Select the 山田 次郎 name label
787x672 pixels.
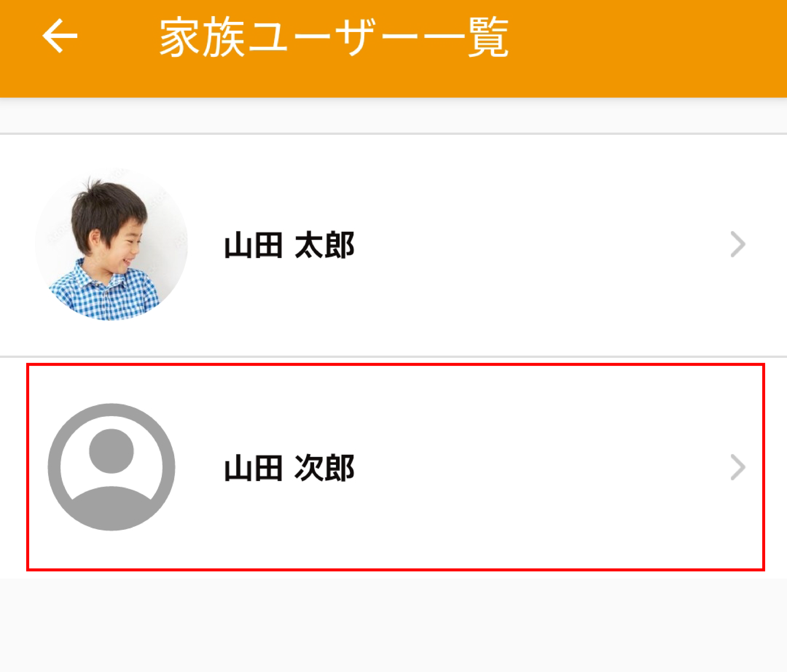point(289,468)
